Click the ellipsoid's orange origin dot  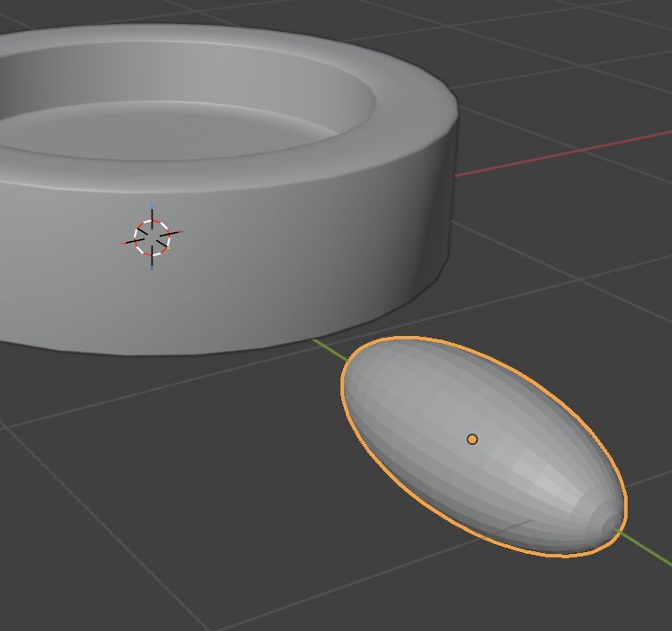coord(473,439)
